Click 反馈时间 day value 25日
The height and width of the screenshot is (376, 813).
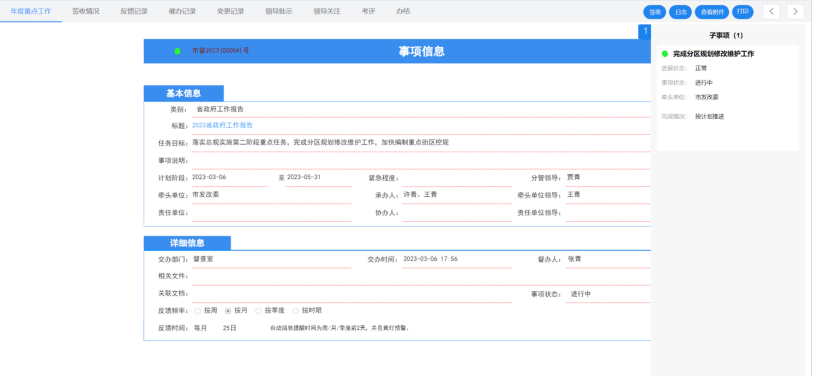[230, 328]
